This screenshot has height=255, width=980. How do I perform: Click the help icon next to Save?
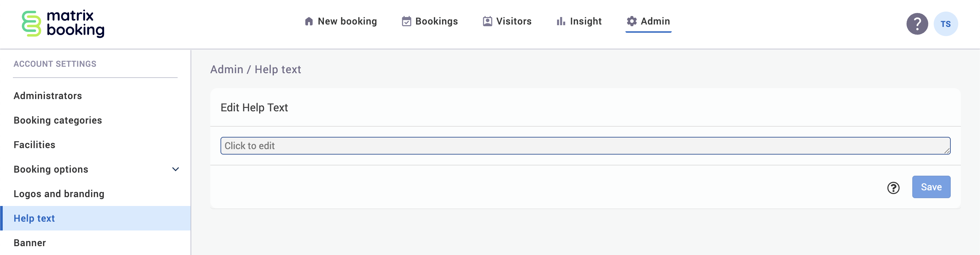point(893,188)
